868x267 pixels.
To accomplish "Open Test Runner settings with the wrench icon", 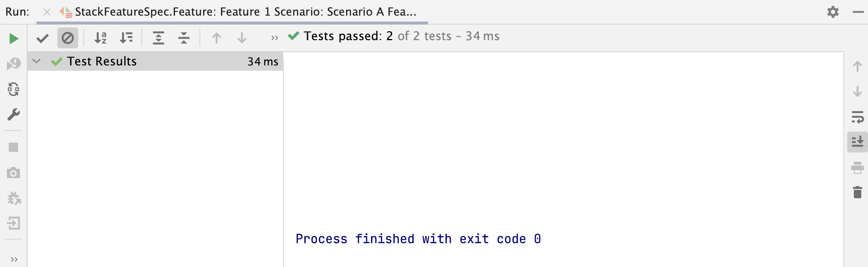I will (x=13, y=115).
